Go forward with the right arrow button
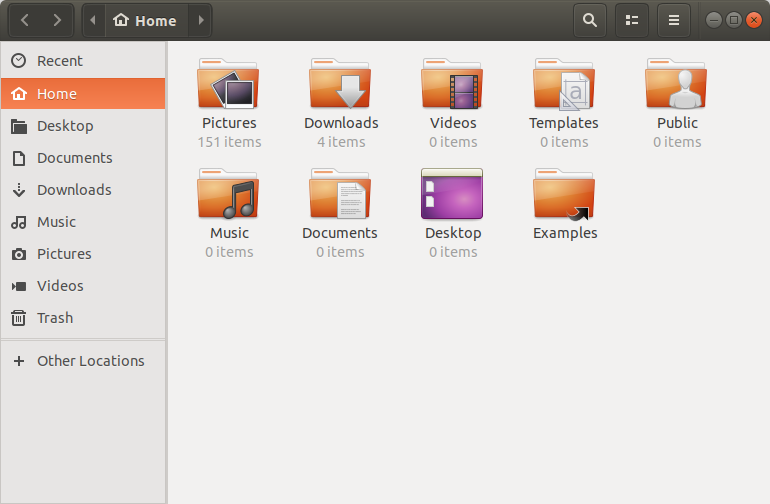This screenshot has height=504, width=770. [x=57, y=20]
